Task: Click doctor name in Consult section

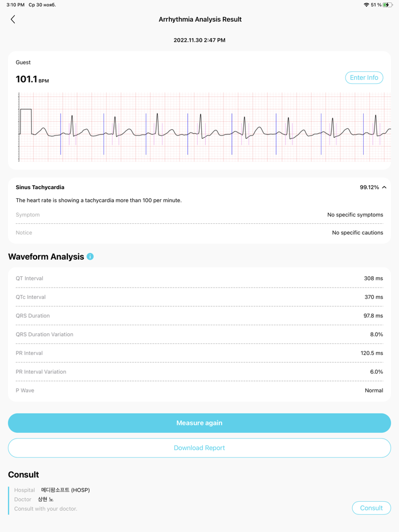Action: click(46, 499)
